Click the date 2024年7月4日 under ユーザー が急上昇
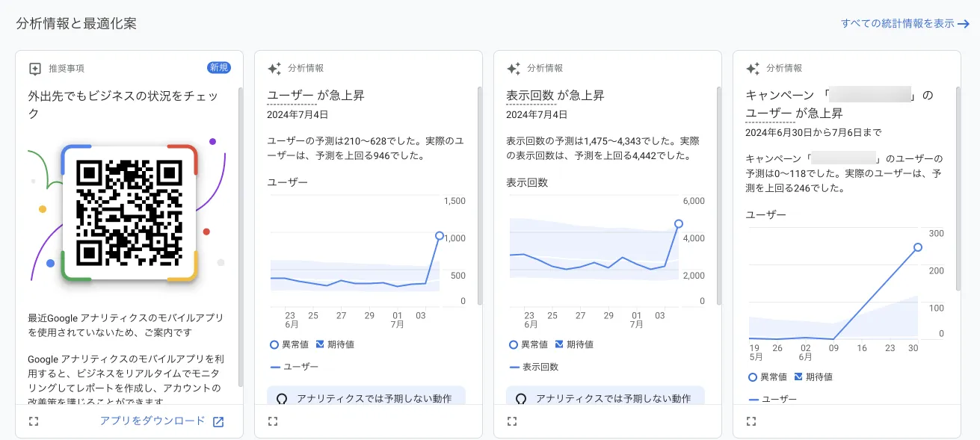The height and width of the screenshot is (440, 980). click(x=298, y=115)
